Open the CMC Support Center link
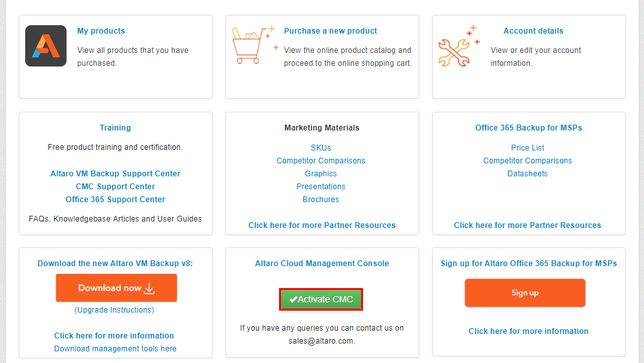Viewport: 644px width, 363px height. [x=116, y=187]
